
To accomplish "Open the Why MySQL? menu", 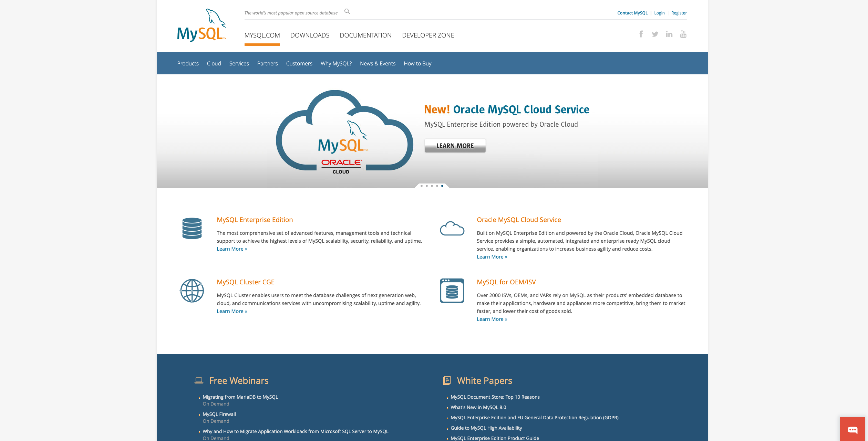I will click(x=336, y=63).
